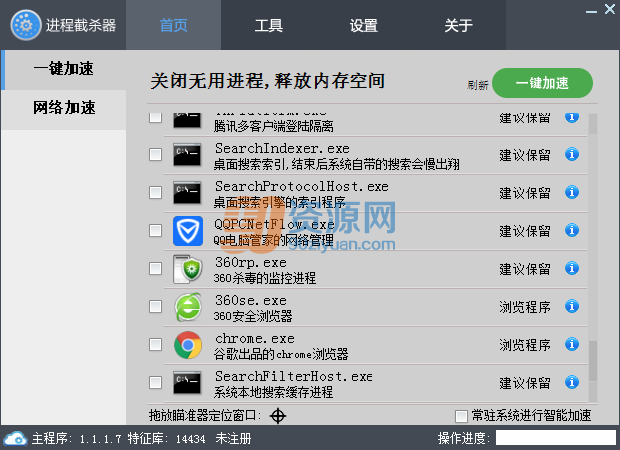Viewport: 620px width, 450px height.
Task: Open info for 腾讯多客户端登陆隔离 row
Action: click(572, 118)
